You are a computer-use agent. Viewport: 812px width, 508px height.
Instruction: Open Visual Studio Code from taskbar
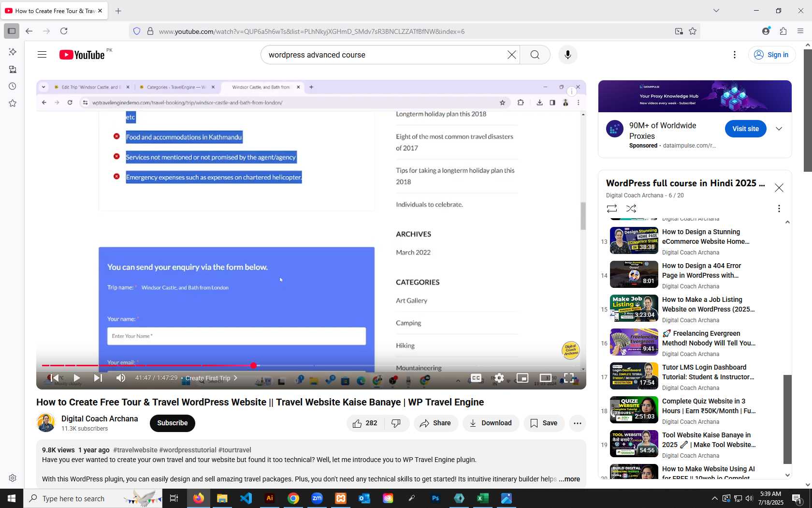(246, 498)
